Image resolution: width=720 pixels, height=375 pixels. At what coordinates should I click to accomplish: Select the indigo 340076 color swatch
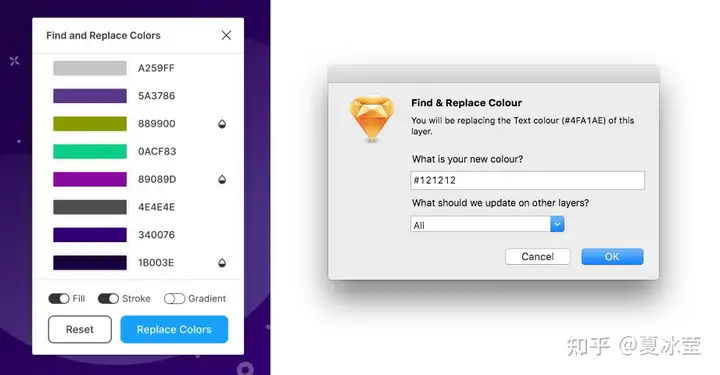click(x=90, y=235)
